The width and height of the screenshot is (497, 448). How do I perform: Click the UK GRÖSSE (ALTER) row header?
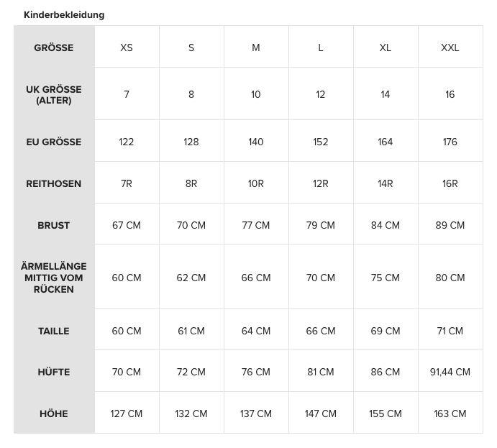pyautogui.click(x=54, y=95)
